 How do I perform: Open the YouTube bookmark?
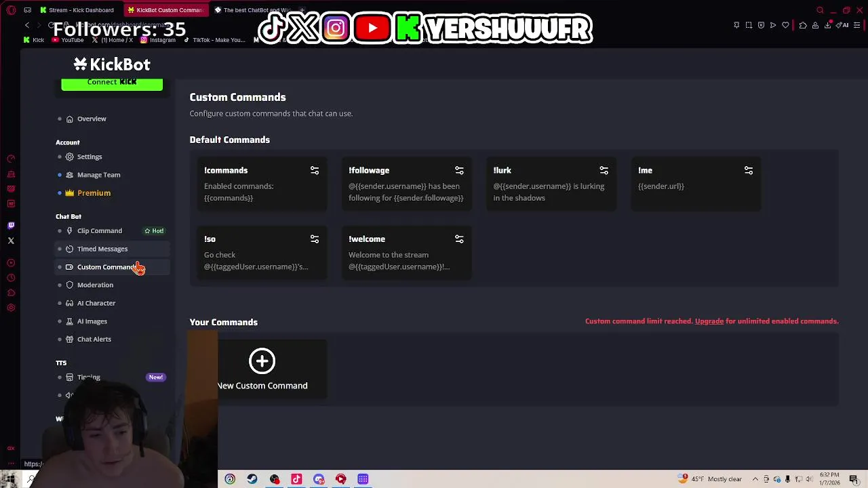click(x=68, y=40)
